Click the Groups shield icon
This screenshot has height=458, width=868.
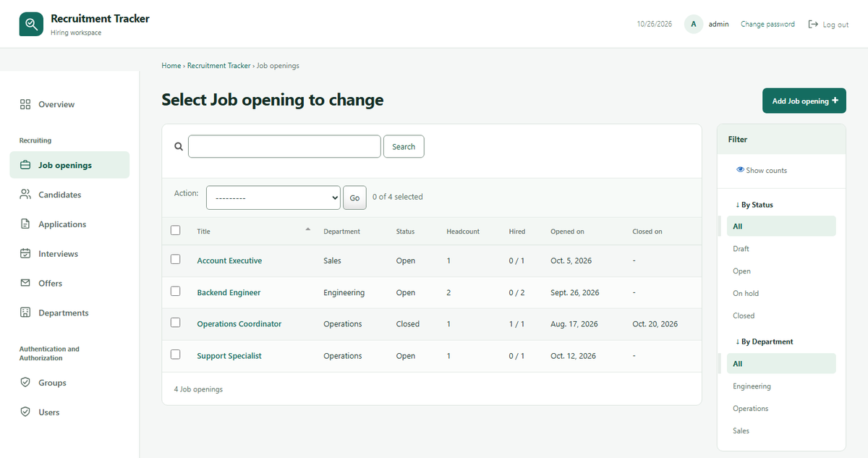pyautogui.click(x=25, y=383)
